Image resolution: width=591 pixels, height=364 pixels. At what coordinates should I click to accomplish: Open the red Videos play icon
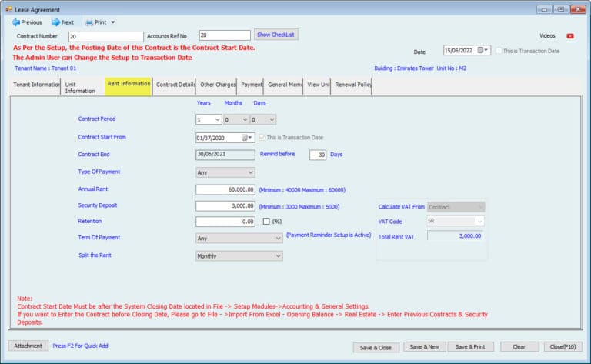click(x=569, y=36)
